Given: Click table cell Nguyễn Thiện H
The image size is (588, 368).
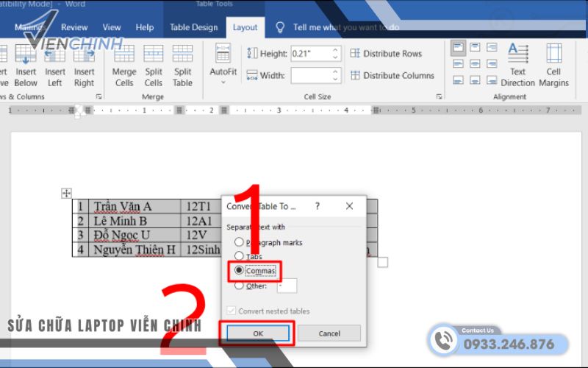Looking at the screenshot, I should (x=135, y=250).
